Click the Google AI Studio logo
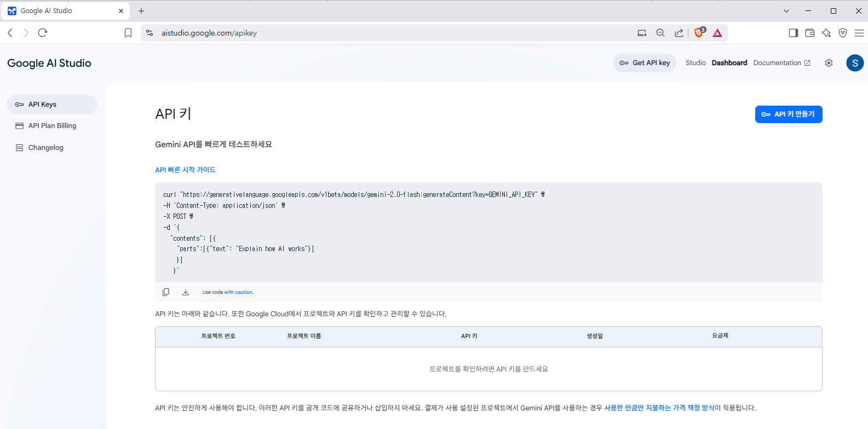The height and width of the screenshot is (429, 868). [x=49, y=63]
